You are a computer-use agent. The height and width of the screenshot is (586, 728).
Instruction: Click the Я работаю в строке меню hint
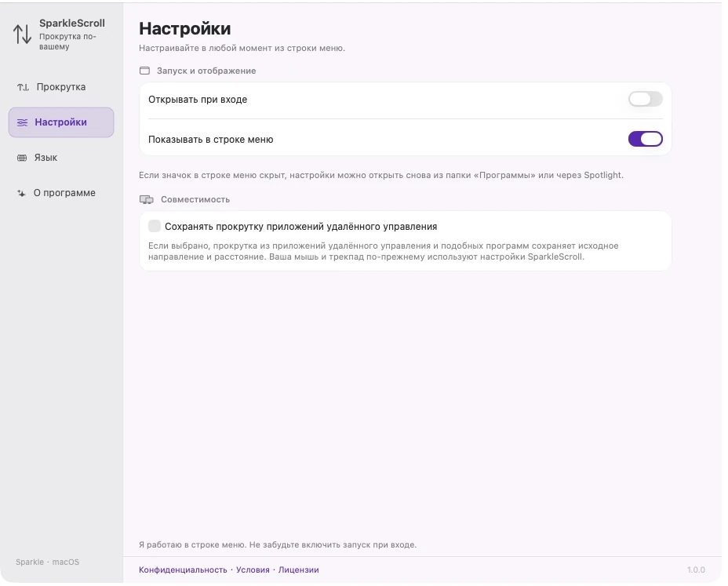(x=278, y=544)
